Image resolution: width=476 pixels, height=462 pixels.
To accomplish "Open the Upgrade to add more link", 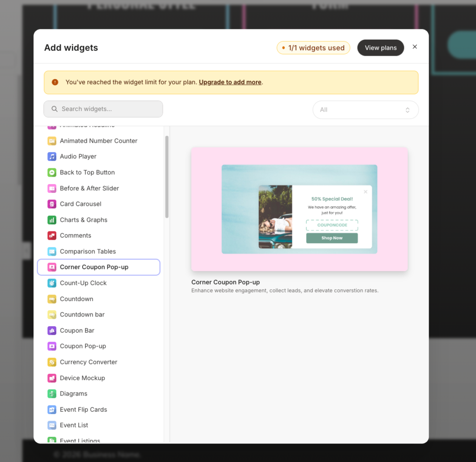I will point(230,82).
